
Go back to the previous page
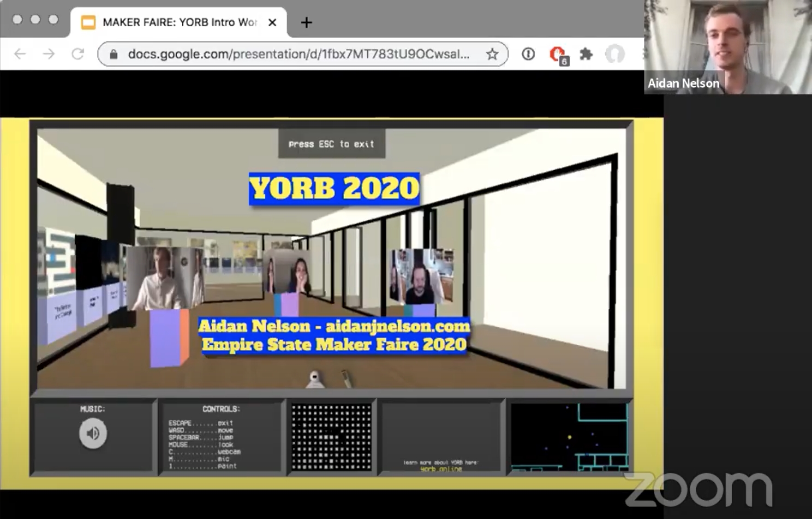[x=20, y=54]
